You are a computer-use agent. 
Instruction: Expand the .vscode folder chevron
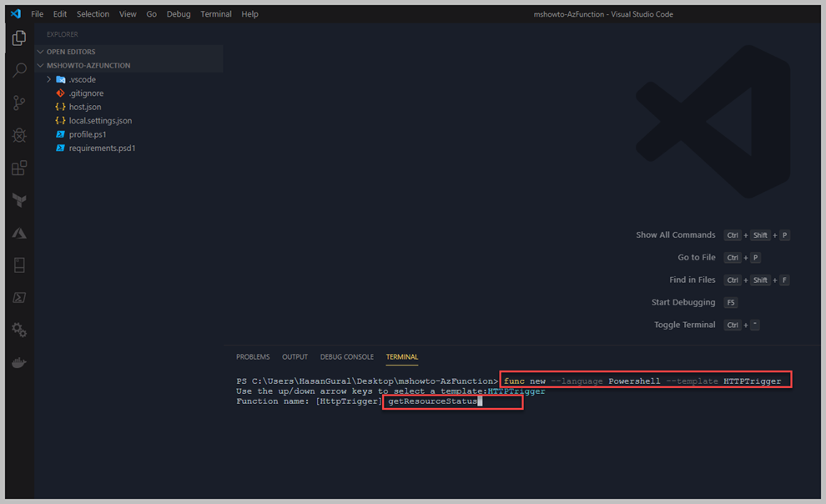[49, 79]
